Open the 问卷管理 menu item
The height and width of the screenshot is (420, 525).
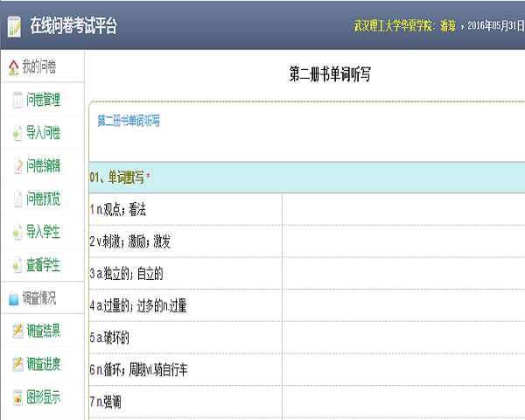44,101
